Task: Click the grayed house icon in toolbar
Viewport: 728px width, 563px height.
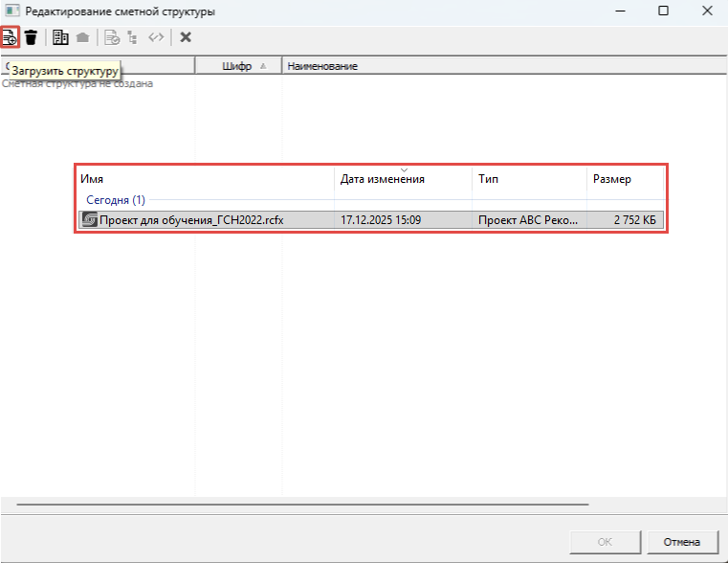Action: click(82, 37)
